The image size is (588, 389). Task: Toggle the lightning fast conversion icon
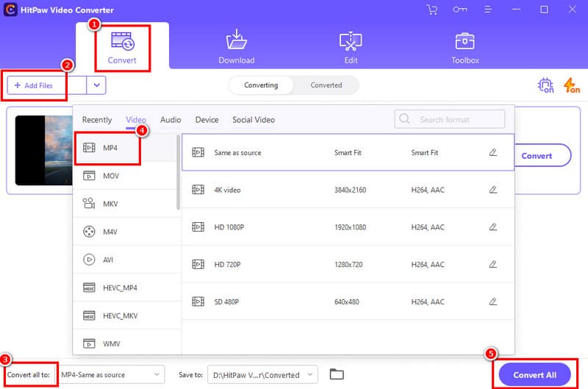(x=571, y=85)
